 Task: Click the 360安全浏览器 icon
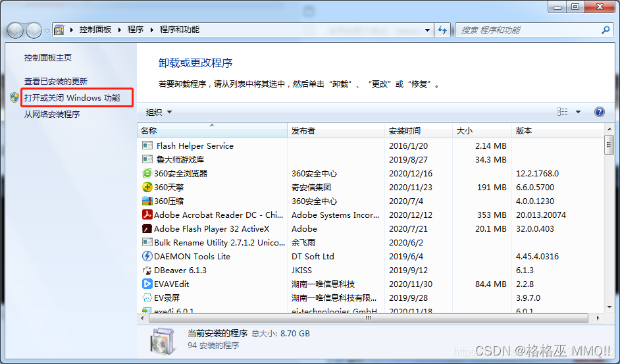(147, 173)
